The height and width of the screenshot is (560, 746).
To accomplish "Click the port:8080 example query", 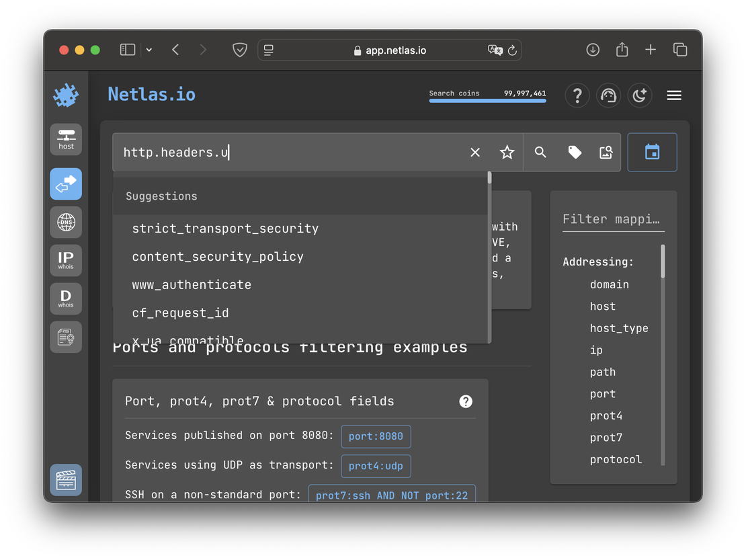I will 376,436.
